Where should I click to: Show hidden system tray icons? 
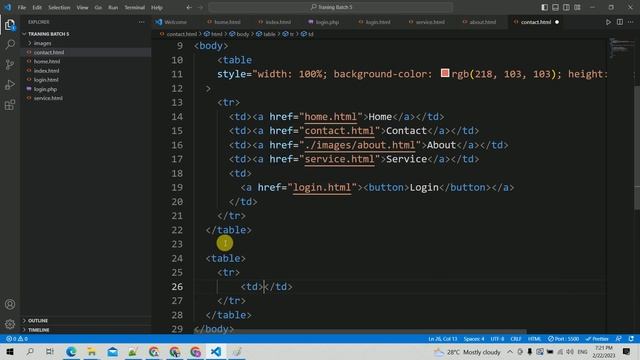pyautogui.click(x=510, y=351)
